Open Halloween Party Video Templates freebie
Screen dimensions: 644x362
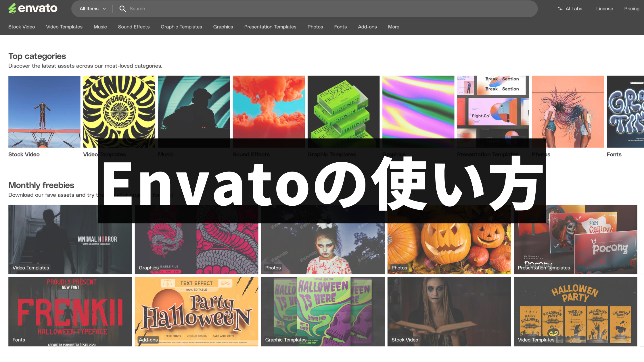click(x=575, y=311)
